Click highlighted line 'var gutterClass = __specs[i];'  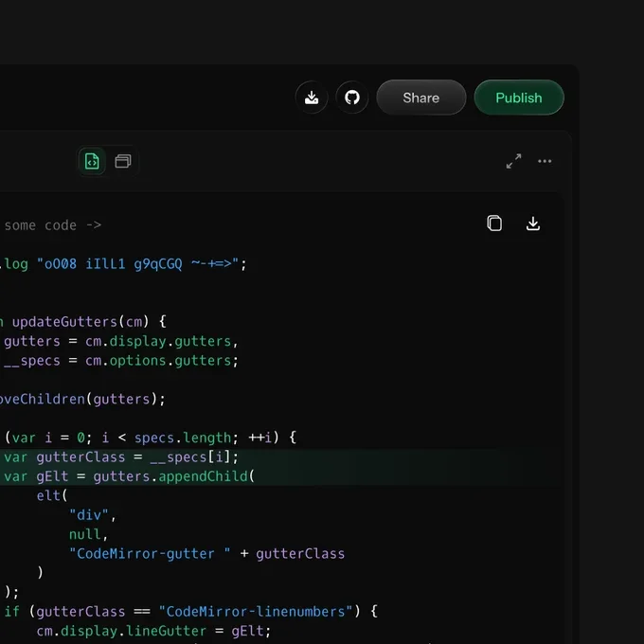click(121, 457)
